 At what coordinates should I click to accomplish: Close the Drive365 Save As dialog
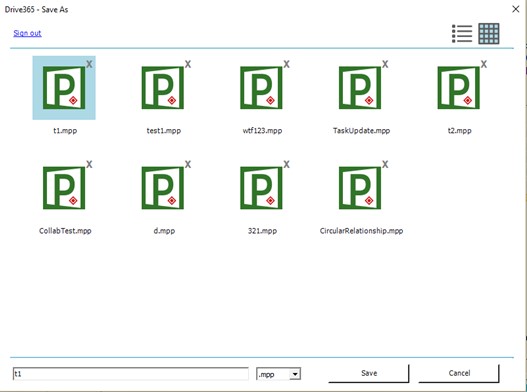point(516,9)
